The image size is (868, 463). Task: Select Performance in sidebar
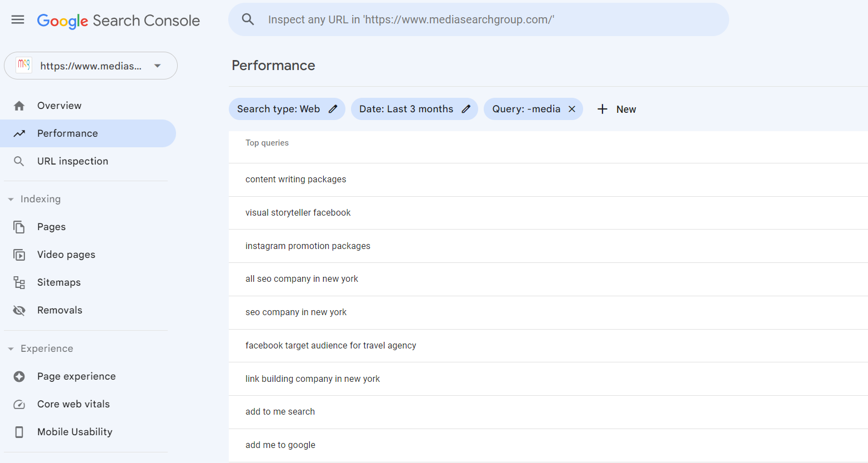coord(88,133)
